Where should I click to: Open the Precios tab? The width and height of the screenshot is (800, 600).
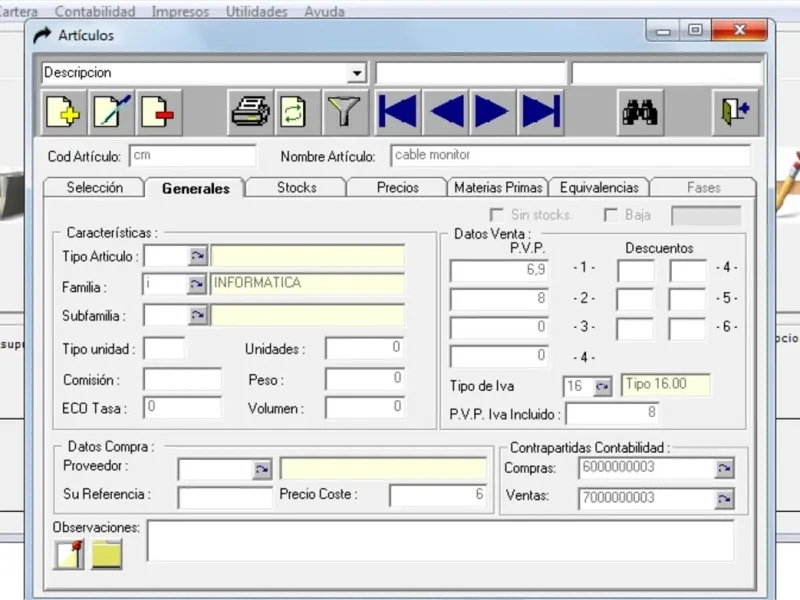[397, 187]
